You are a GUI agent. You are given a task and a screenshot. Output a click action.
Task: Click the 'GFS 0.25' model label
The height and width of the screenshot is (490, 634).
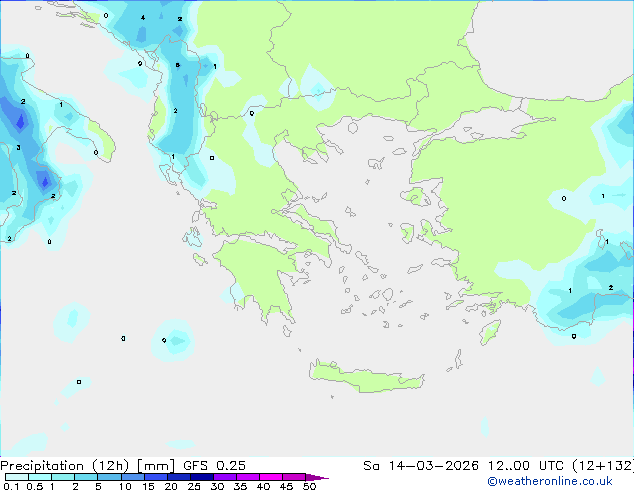point(214,466)
